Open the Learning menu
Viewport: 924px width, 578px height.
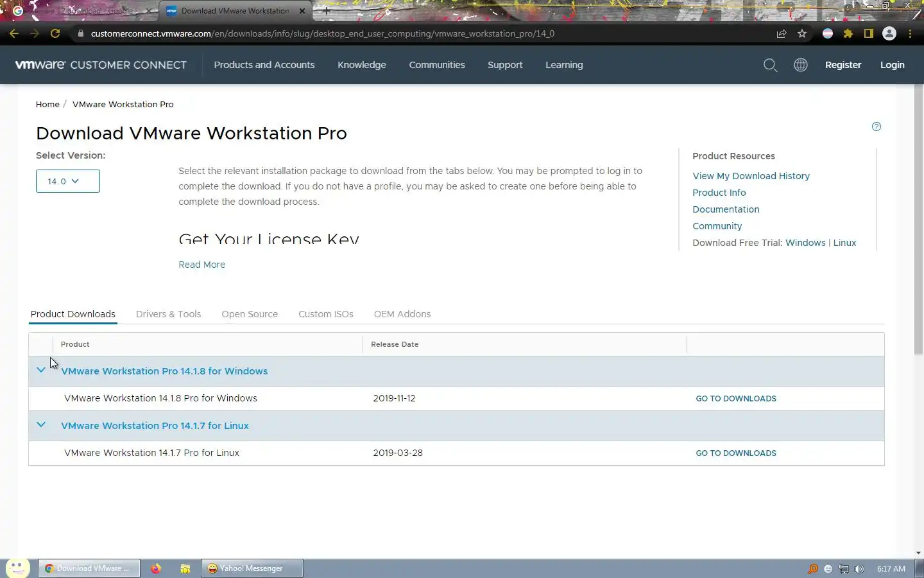[x=564, y=65]
